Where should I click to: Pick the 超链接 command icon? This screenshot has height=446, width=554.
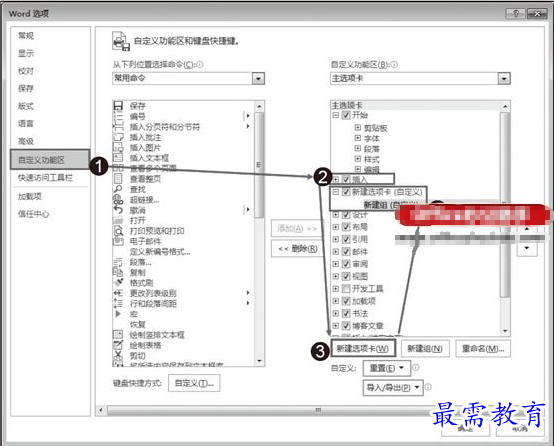coord(118,200)
